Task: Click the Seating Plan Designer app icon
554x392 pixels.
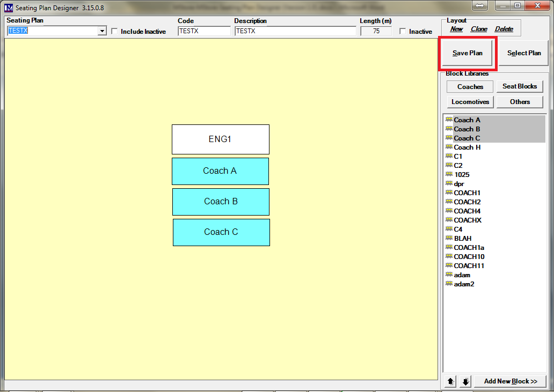Action: pyautogui.click(x=9, y=8)
